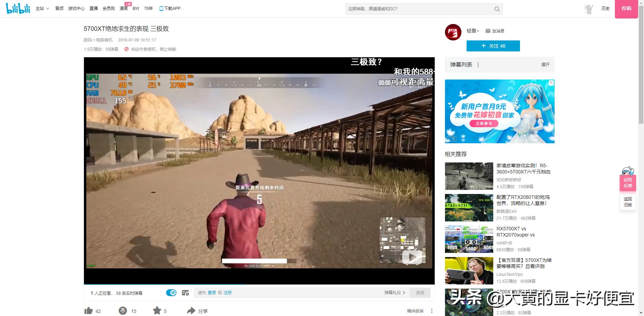Click the 投稿 upload button
This screenshot has height=316, width=644.
pyautogui.click(x=627, y=9)
